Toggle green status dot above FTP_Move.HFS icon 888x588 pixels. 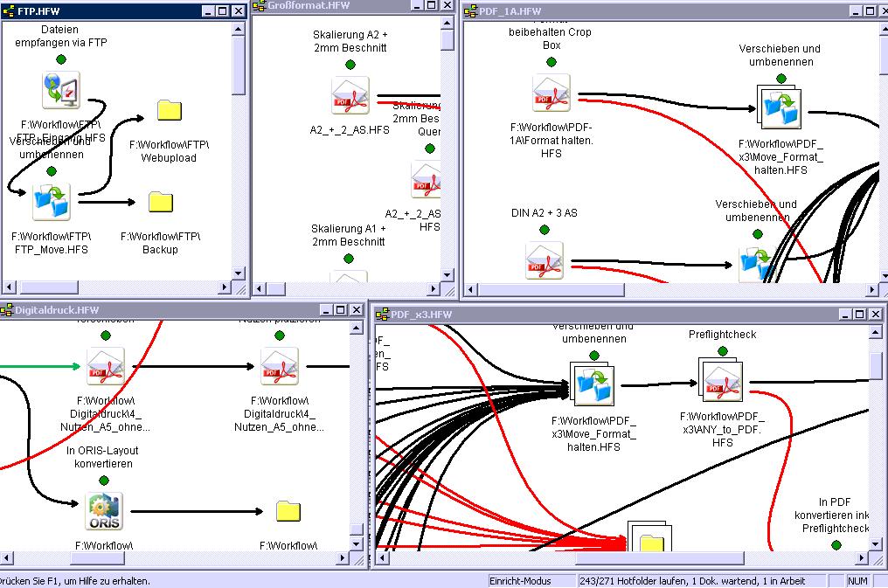click(52, 171)
